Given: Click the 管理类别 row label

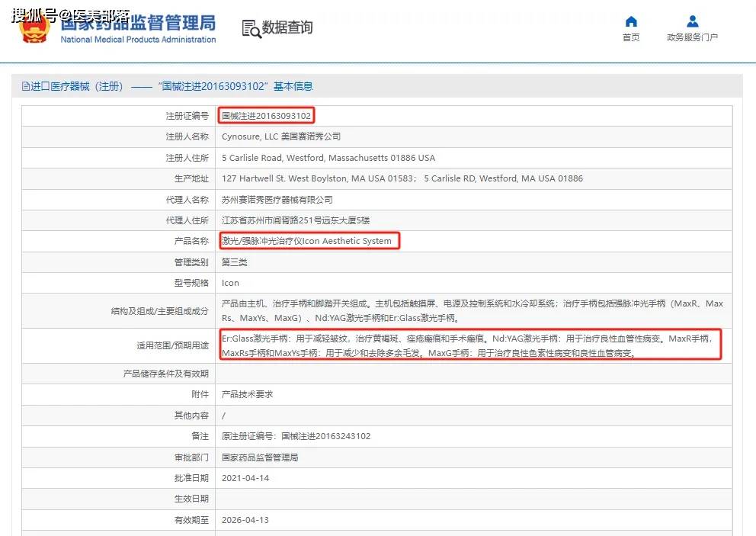Looking at the screenshot, I should click(191, 262).
